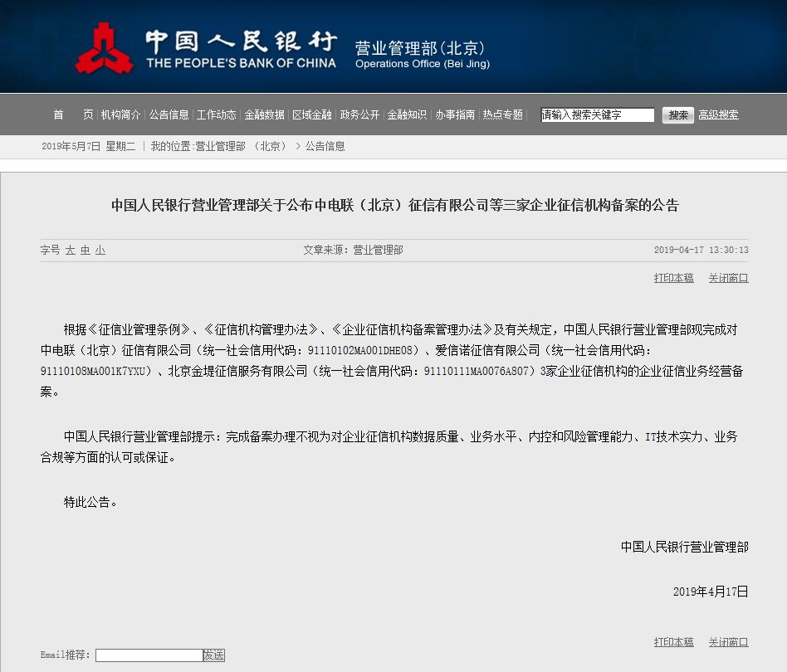
Task: Click the 发送 send button
Action: (214, 655)
